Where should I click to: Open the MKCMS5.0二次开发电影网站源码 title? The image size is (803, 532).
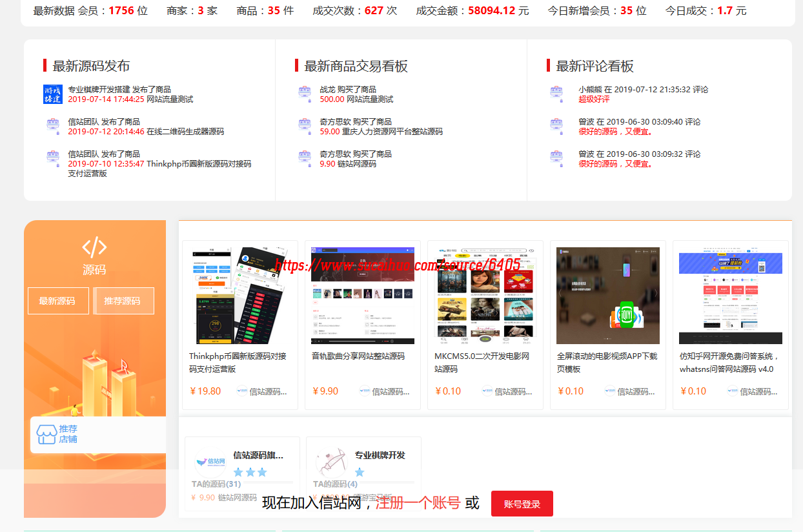click(x=482, y=363)
